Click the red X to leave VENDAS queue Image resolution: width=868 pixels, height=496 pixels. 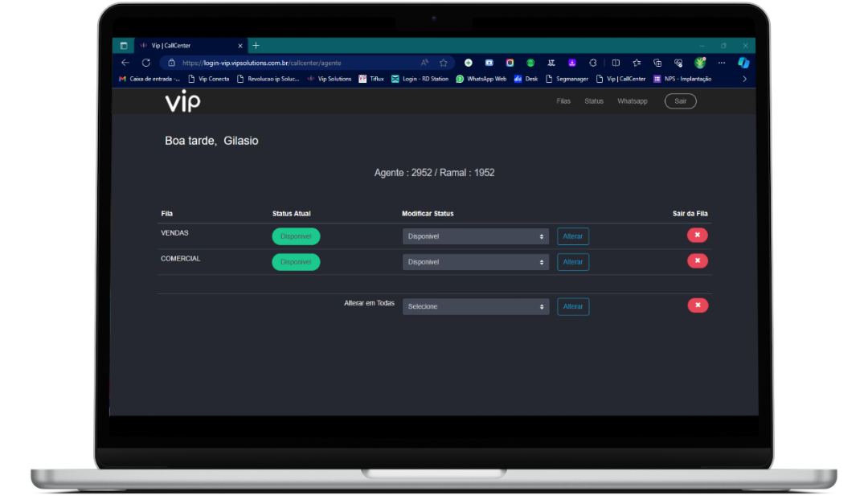[x=697, y=236]
